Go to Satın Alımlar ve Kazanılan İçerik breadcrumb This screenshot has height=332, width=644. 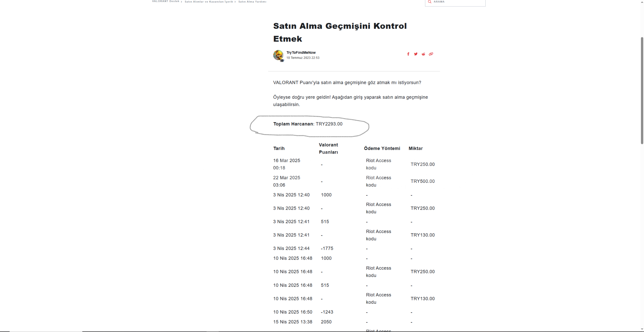click(209, 2)
